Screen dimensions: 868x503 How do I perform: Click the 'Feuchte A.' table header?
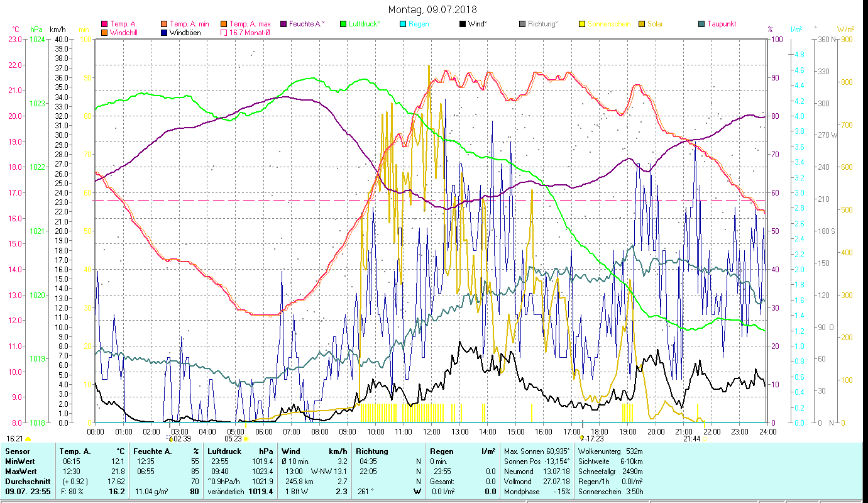tap(152, 451)
